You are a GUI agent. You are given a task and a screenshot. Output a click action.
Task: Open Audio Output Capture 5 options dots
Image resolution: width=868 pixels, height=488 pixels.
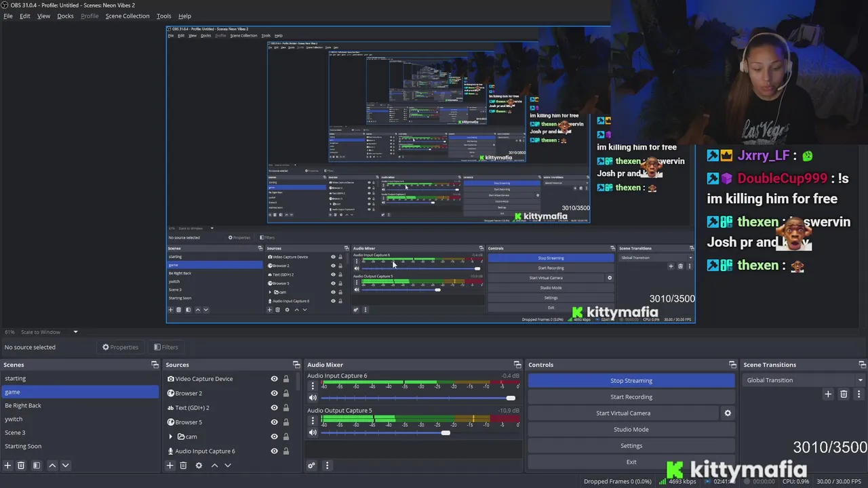[x=313, y=420]
